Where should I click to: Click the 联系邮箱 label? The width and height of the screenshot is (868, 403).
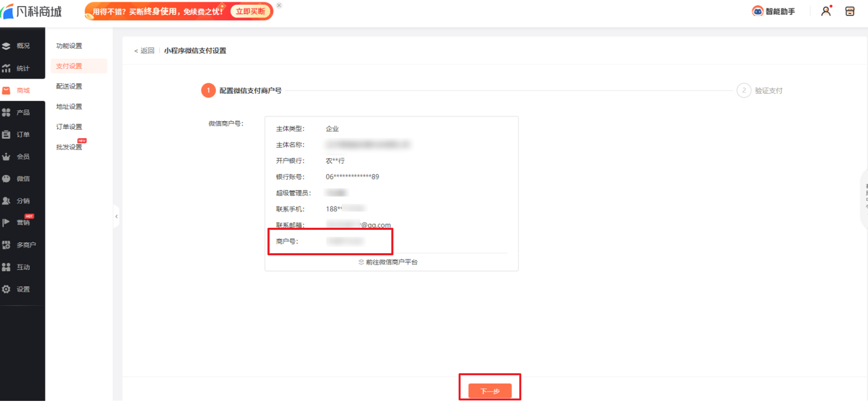pos(290,225)
